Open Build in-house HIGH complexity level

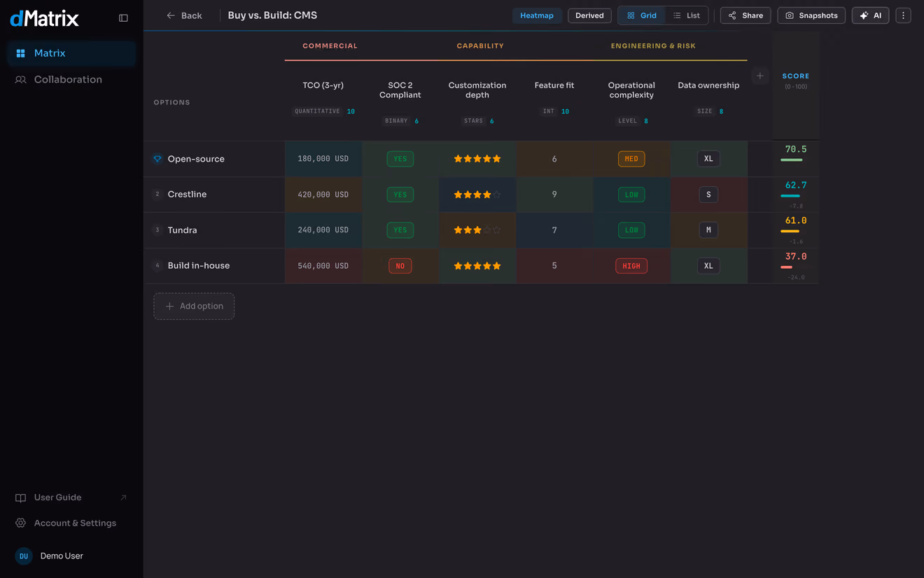coord(631,266)
